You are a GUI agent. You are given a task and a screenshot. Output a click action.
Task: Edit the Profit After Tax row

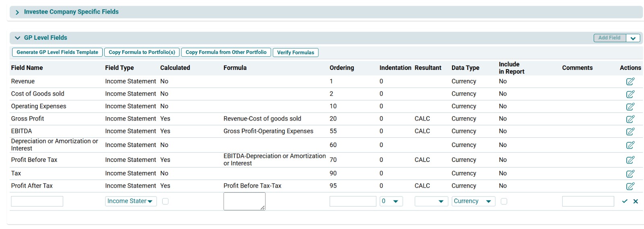(x=630, y=186)
